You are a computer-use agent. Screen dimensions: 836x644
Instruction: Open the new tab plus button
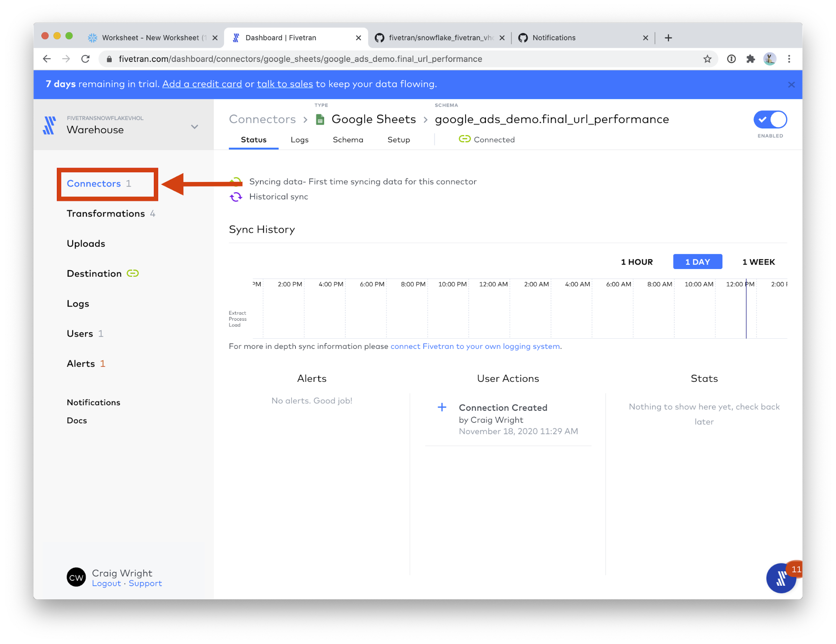(x=668, y=38)
